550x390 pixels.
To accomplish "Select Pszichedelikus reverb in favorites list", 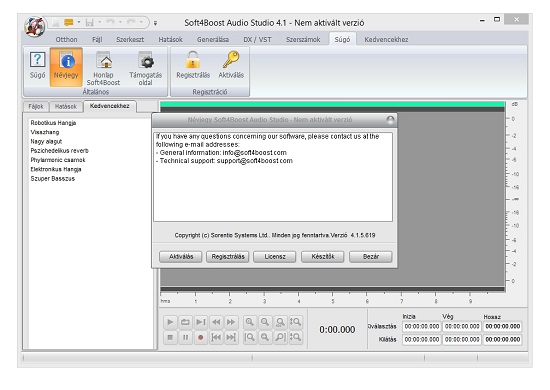I will (x=60, y=151).
